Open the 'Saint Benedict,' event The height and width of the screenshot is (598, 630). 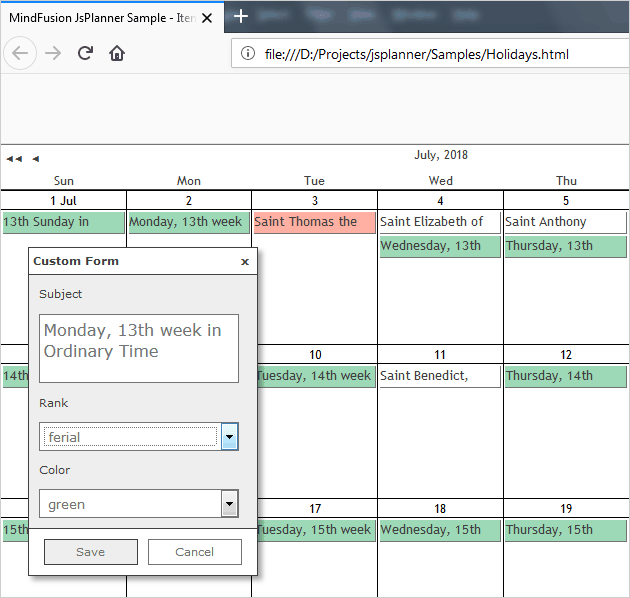440,376
